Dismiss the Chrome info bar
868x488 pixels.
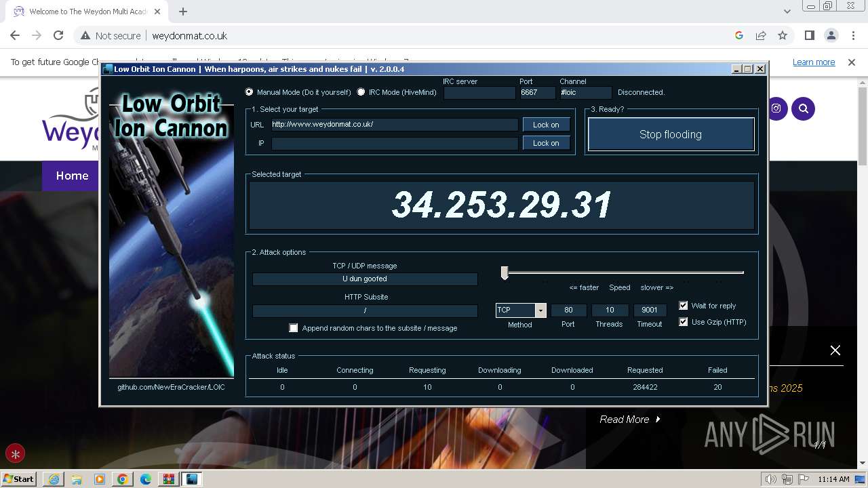(x=852, y=62)
